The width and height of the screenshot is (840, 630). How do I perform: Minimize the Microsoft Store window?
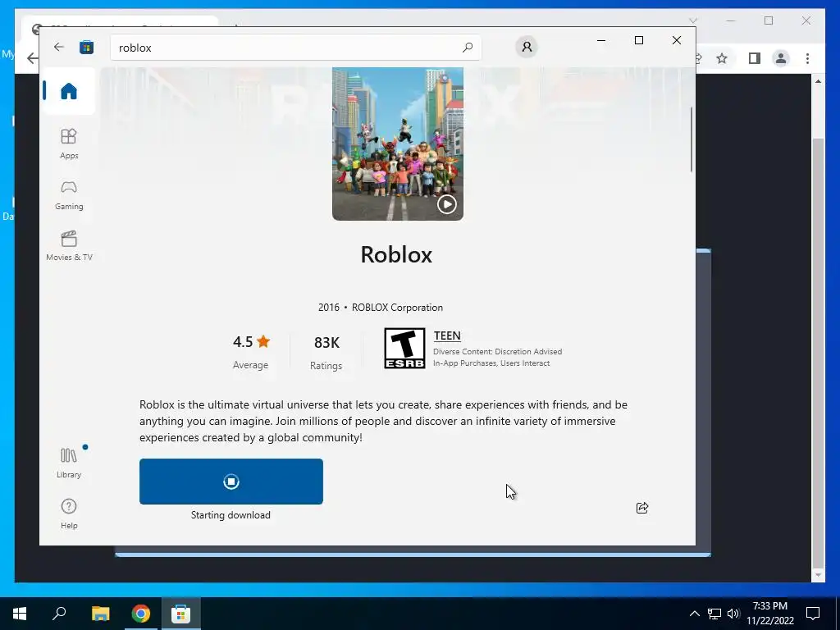[601, 41]
